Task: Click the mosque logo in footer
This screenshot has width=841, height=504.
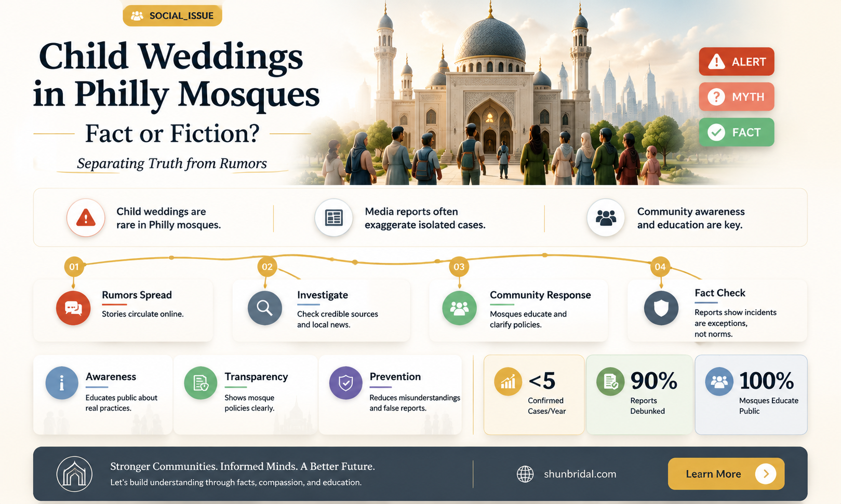Action: click(74, 474)
